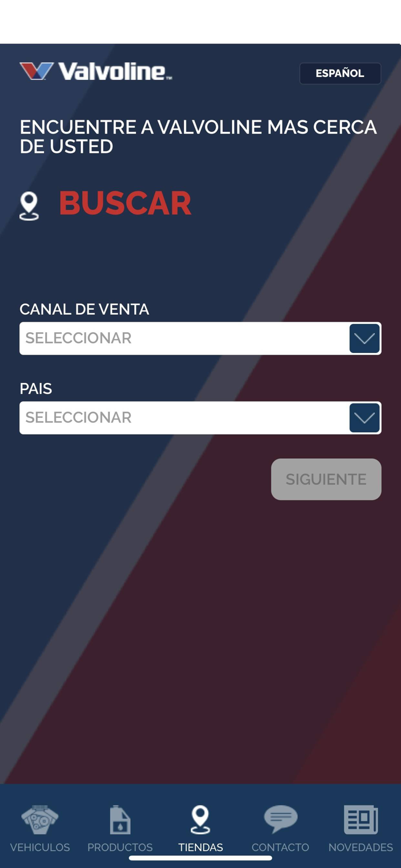Click the SELECCIONAR field under PAIS
Image resolution: width=401 pixels, height=868 pixels.
(174, 417)
